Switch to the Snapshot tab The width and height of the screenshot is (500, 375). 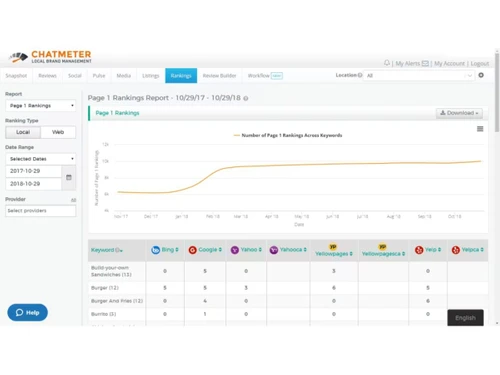point(16,76)
